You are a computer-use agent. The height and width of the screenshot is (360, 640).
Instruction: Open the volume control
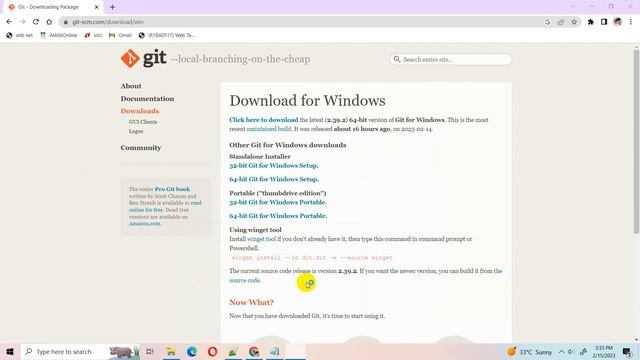571,352
